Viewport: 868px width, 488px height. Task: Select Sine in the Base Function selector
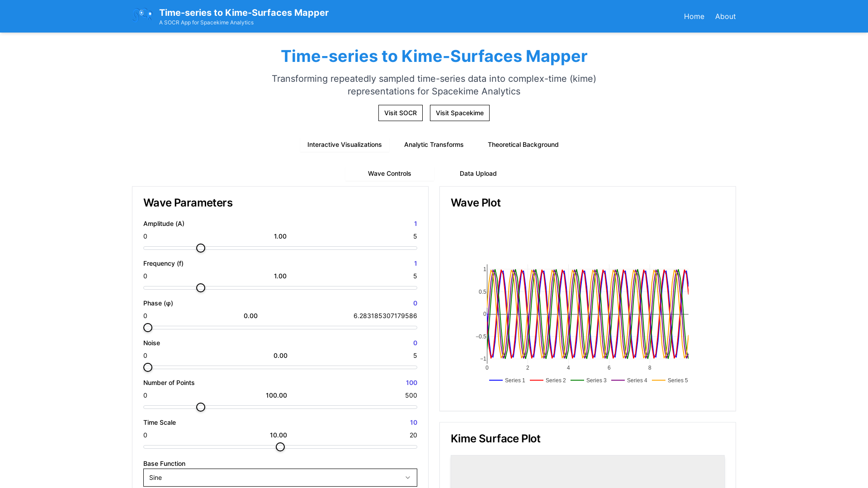click(x=280, y=477)
